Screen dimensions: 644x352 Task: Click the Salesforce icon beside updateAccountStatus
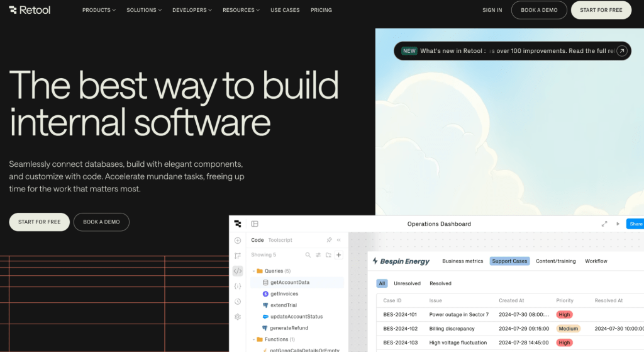point(265,317)
